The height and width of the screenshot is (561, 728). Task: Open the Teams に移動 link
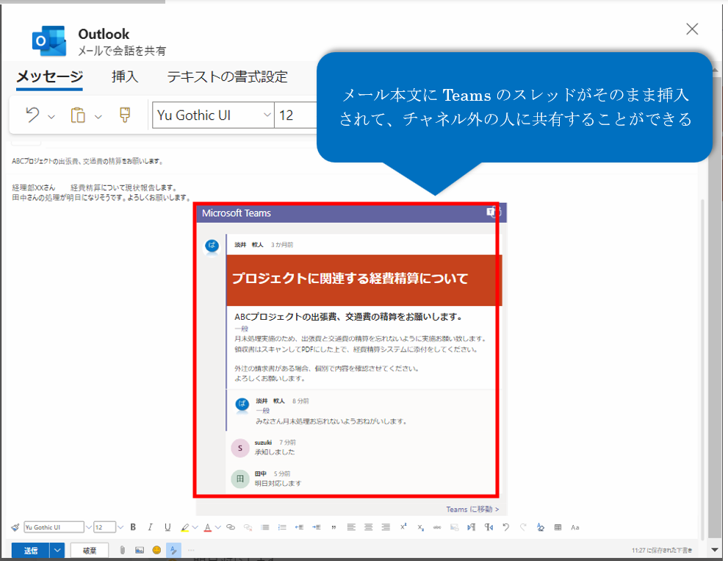[472, 510]
